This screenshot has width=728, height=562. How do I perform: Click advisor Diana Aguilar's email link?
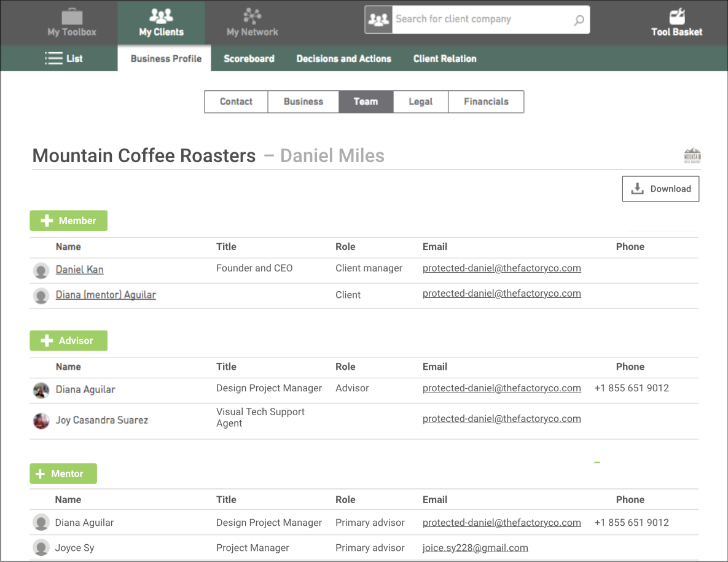pyautogui.click(x=501, y=388)
